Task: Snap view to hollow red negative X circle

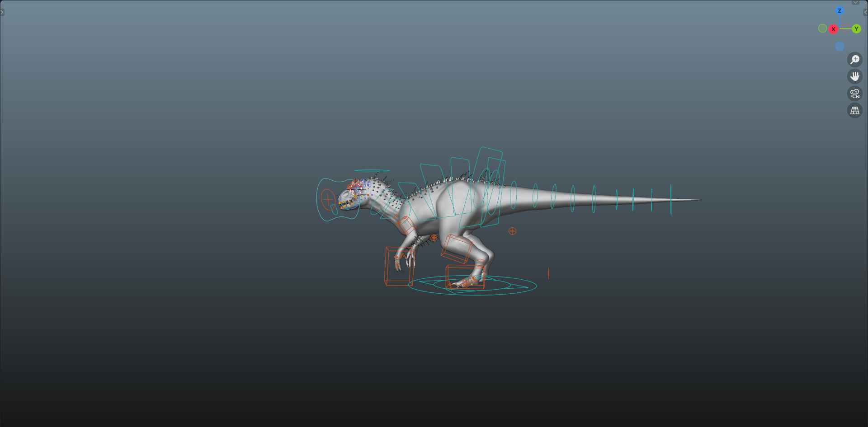Action: click(x=846, y=28)
